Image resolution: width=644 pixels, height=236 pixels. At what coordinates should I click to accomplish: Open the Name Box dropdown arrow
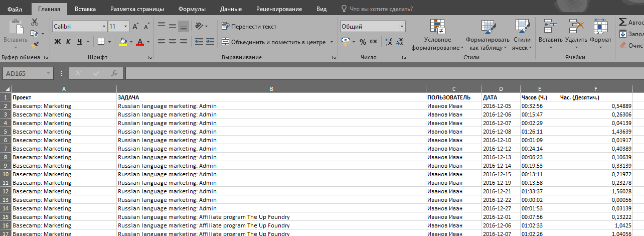49,73
